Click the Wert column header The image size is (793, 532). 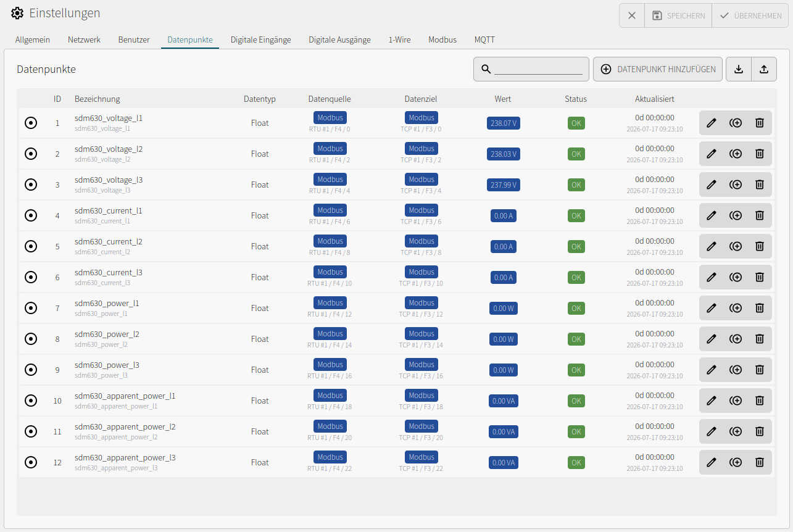pos(503,99)
